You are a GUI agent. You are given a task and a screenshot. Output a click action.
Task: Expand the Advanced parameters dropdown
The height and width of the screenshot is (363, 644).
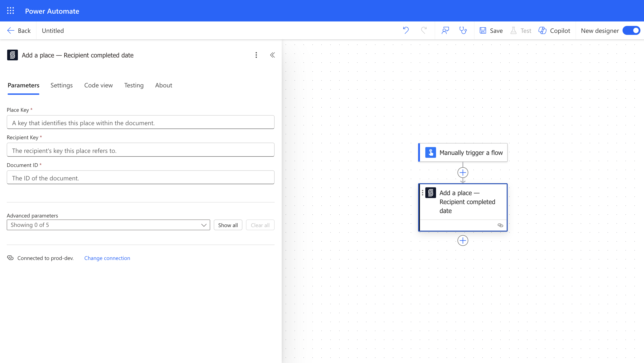(x=108, y=225)
